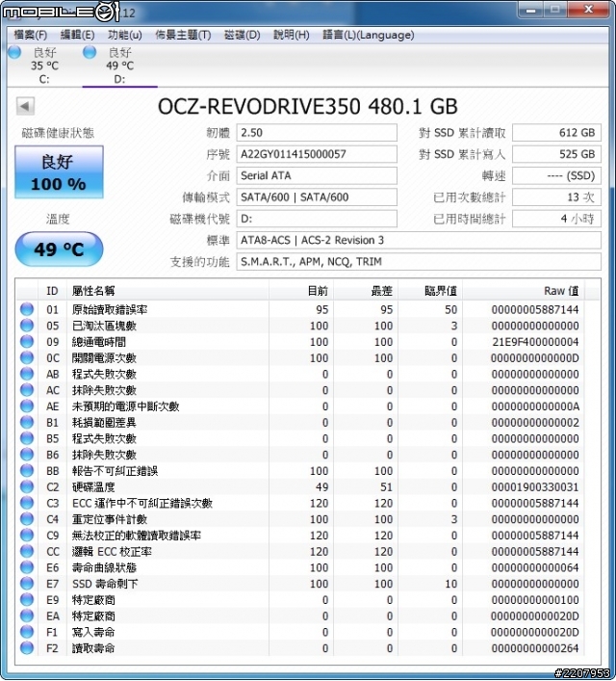The height and width of the screenshot is (681, 616).
Task: Click the status icon for attribute EA
Action: click(27, 616)
